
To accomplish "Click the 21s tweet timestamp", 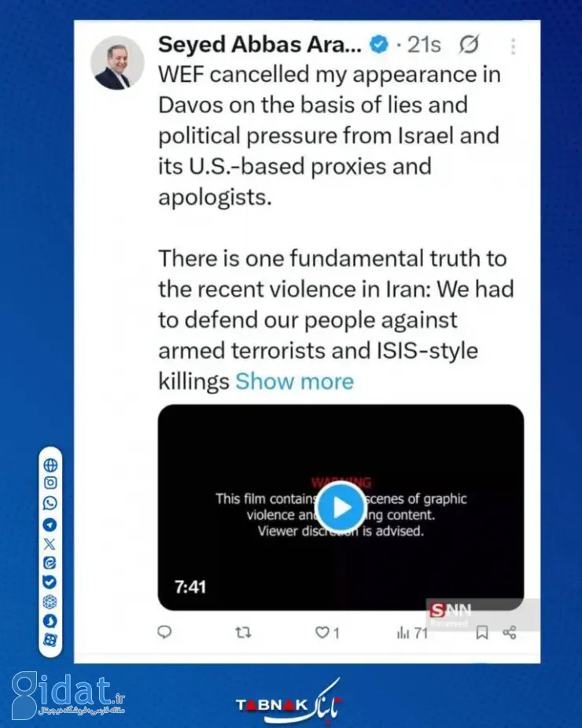I will click(424, 45).
